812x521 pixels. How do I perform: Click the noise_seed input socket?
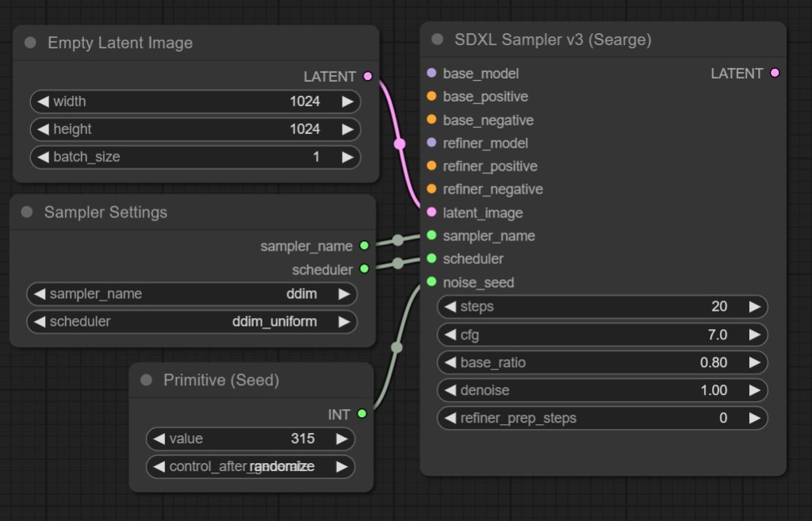tap(431, 282)
